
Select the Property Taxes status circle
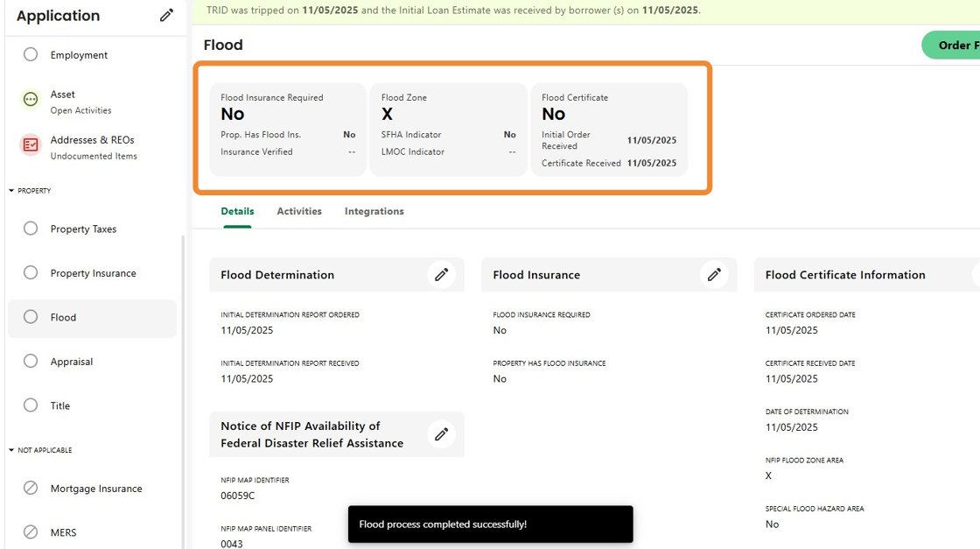(31, 229)
